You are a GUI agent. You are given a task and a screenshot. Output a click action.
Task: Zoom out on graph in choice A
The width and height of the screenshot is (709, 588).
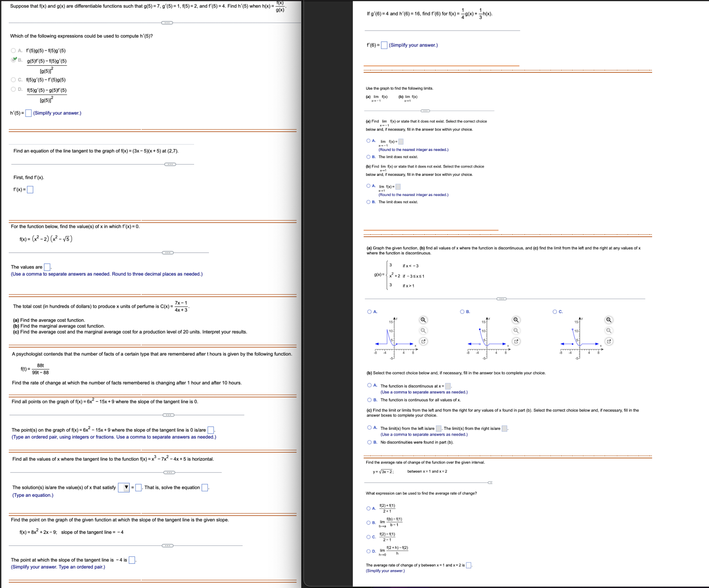pos(423,331)
